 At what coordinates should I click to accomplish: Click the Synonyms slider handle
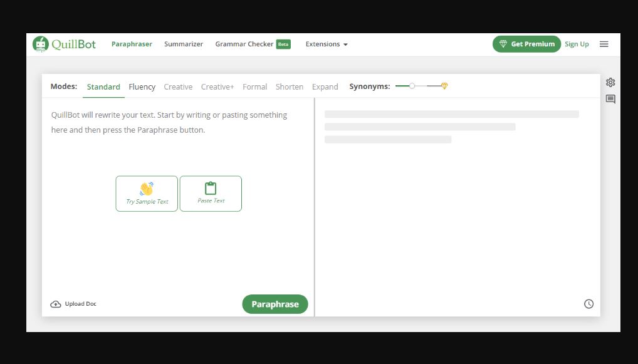point(412,86)
